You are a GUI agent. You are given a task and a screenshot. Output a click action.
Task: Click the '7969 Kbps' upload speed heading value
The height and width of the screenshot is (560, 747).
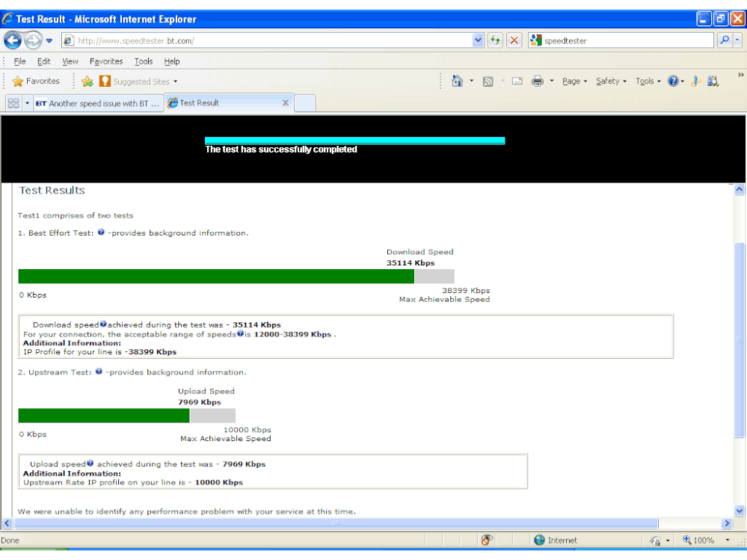click(x=200, y=402)
